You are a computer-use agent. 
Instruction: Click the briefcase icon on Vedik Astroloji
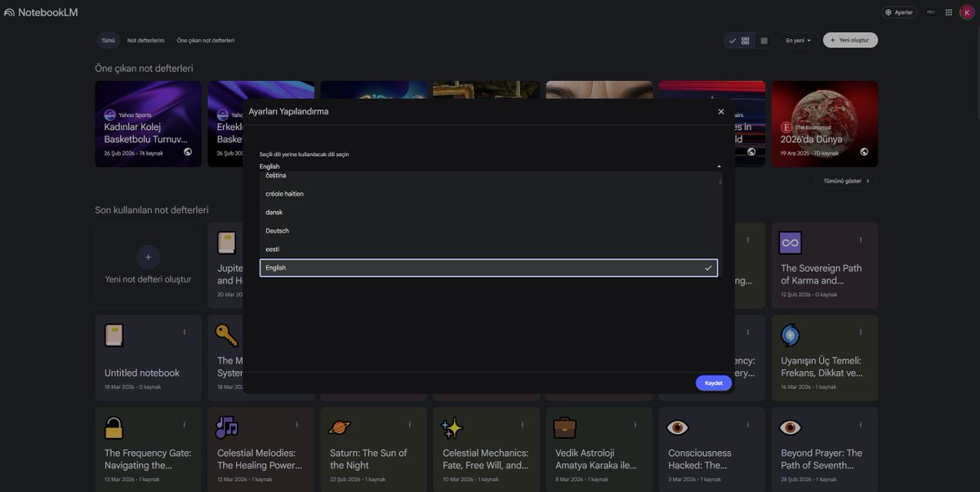(x=564, y=427)
